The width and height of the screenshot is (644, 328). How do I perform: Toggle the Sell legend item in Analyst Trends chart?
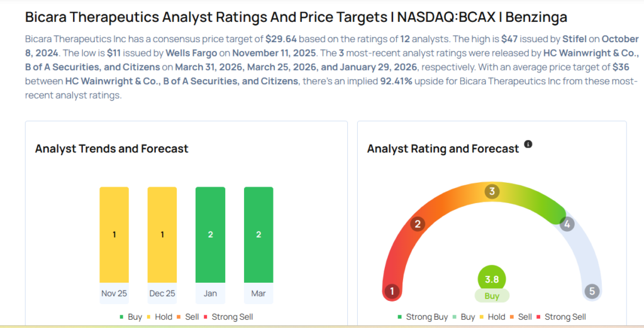(191, 317)
